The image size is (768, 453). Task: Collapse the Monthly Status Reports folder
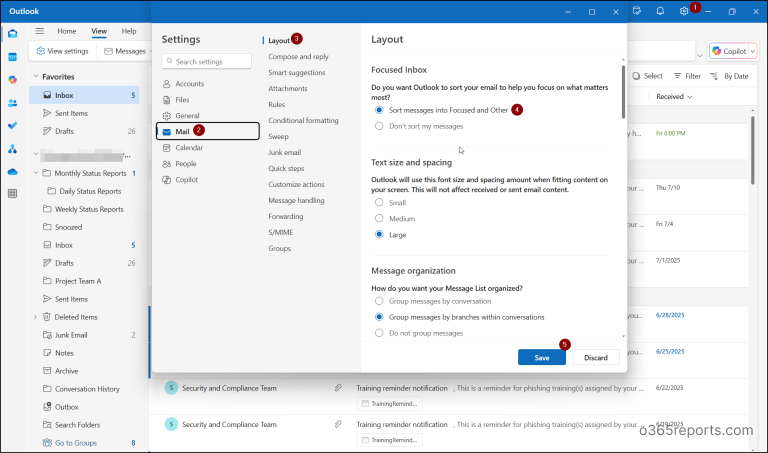click(x=35, y=173)
